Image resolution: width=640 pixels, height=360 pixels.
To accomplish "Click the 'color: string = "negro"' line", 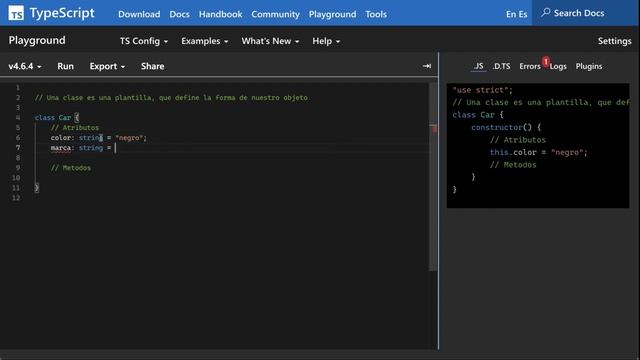I will (98, 138).
